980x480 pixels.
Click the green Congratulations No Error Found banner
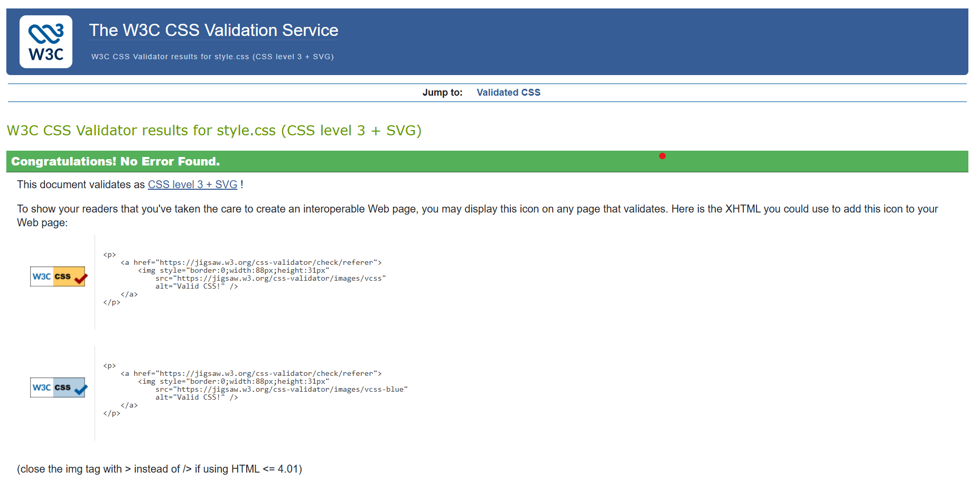tap(487, 161)
